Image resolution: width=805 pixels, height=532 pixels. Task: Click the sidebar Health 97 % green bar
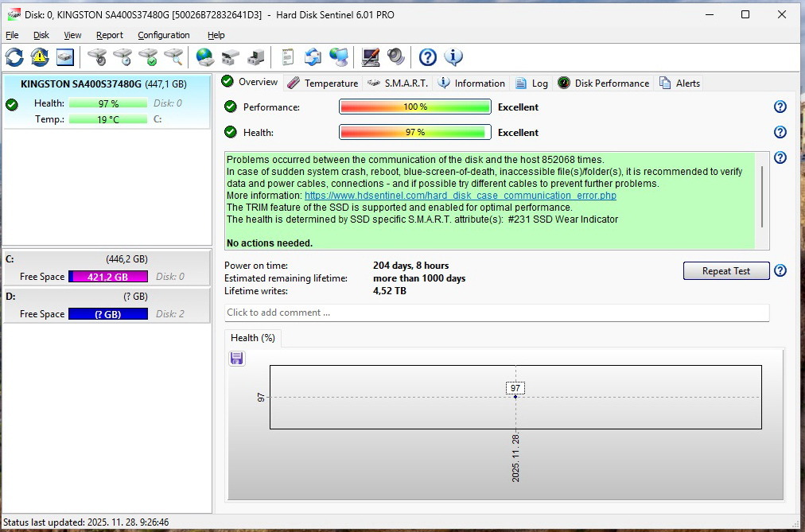[108, 103]
